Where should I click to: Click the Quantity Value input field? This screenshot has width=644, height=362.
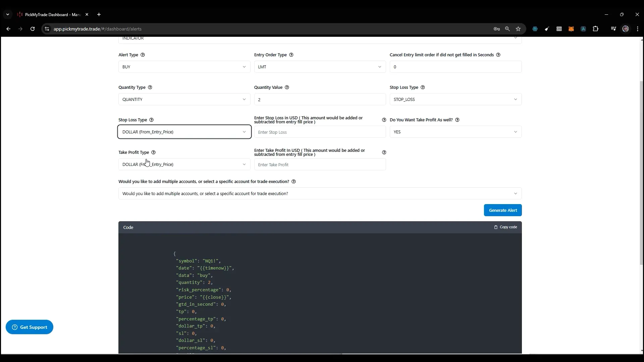click(320, 99)
